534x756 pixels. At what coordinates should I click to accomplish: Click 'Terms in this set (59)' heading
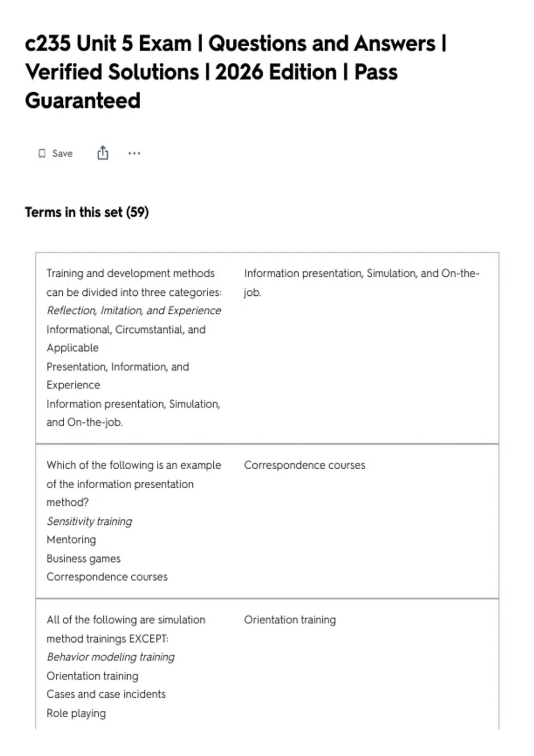tap(87, 212)
